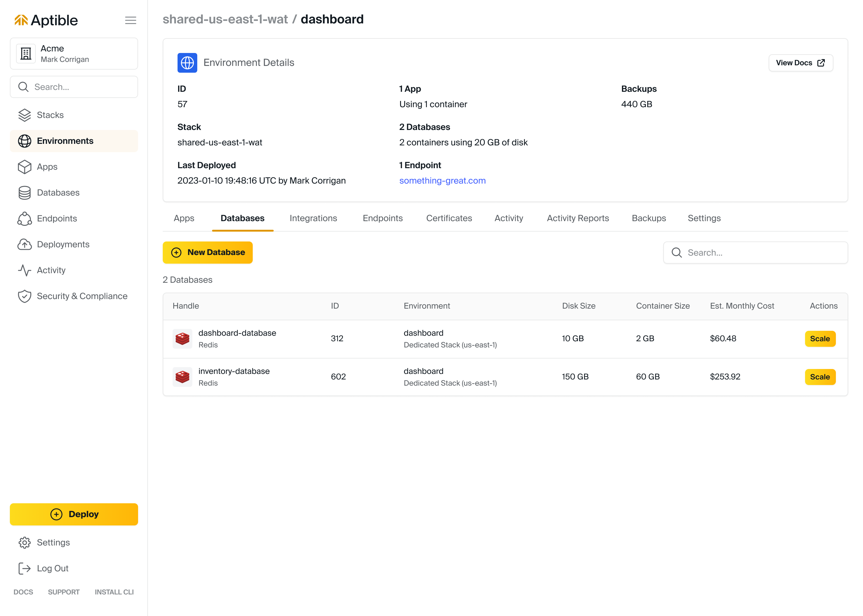Click the Redis icon for dashboard-database
The width and height of the screenshot is (863, 616).
(182, 338)
